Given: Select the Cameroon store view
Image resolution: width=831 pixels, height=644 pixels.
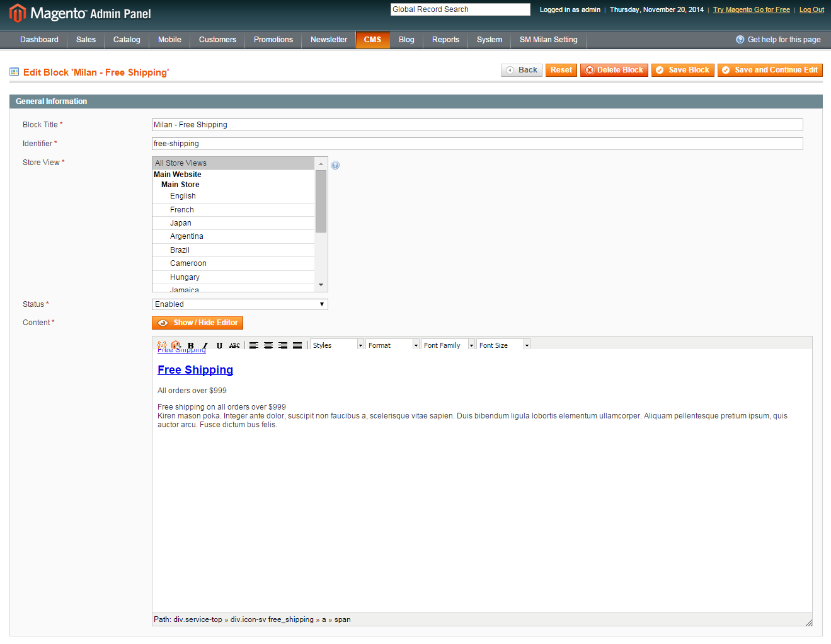Looking at the screenshot, I should pyautogui.click(x=233, y=263).
